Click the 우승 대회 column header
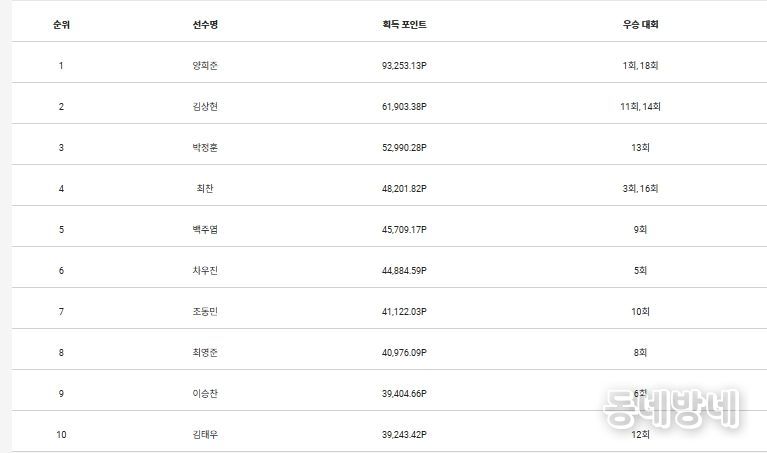The height and width of the screenshot is (453, 767). pos(640,25)
